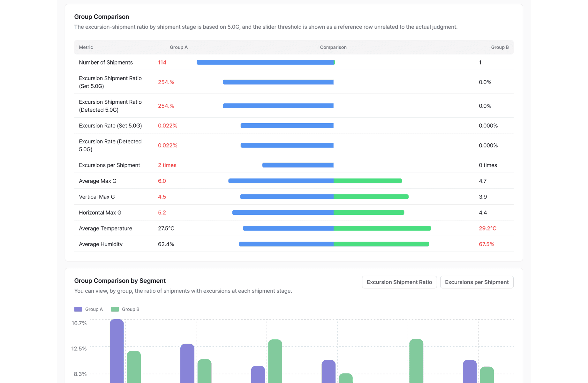This screenshot has height=383, width=588.
Task: Select the Metric column header
Action: [x=86, y=47]
